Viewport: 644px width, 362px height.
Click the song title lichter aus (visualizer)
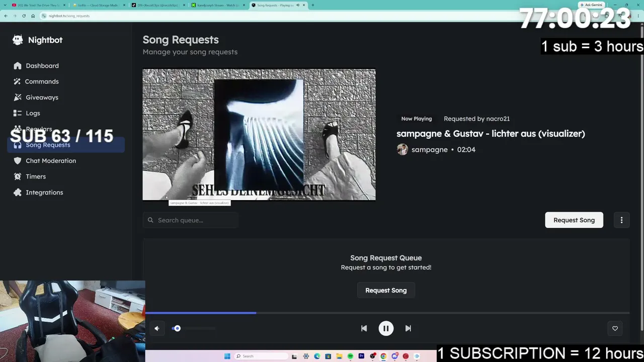(x=491, y=134)
